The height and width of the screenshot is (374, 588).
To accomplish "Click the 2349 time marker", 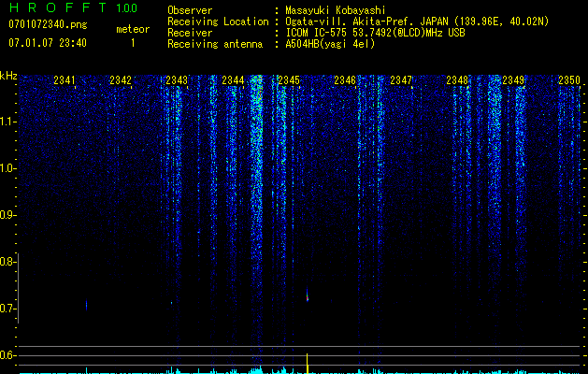I will [x=513, y=80].
